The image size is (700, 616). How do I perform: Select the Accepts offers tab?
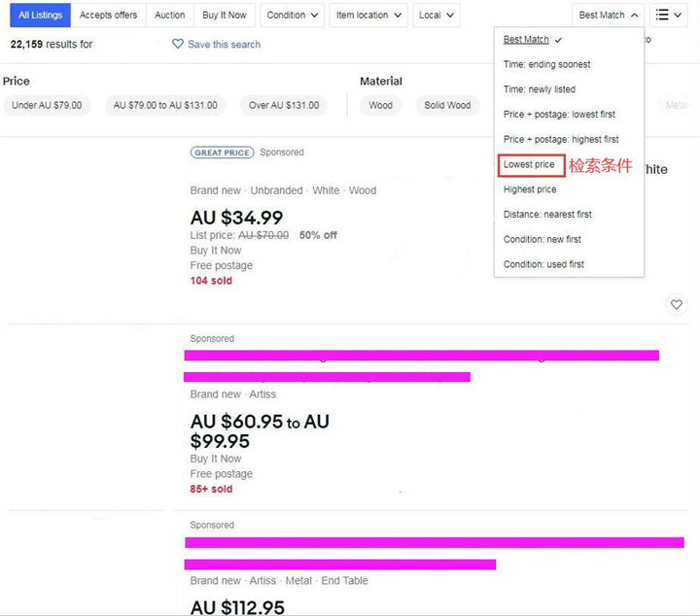pyautogui.click(x=108, y=15)
